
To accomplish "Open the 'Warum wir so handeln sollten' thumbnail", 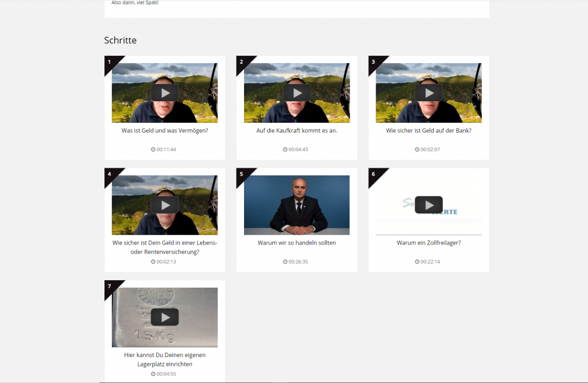I will pos(297,205).
